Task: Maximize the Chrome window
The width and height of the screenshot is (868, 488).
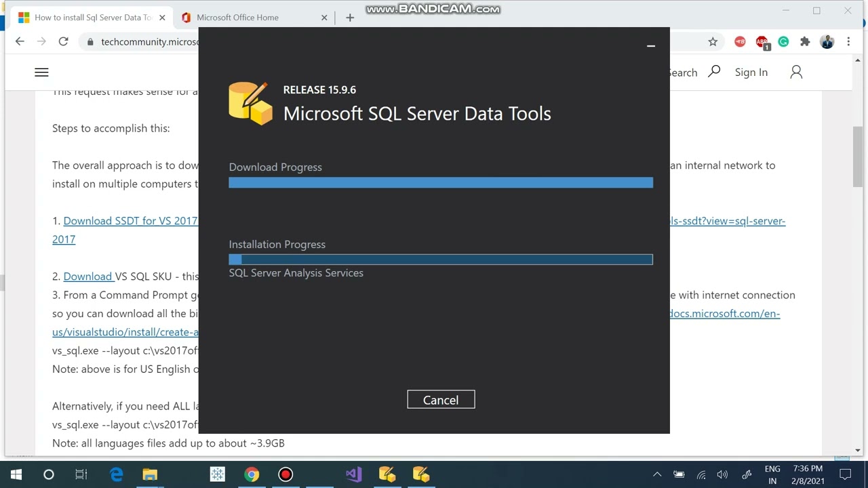Action: pyautogui.click(x=816, y=10)
